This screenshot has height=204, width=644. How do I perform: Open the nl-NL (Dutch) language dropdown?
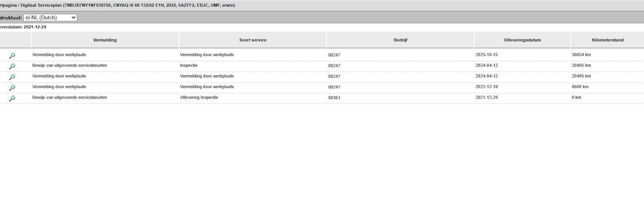click(x=50, y=17)
